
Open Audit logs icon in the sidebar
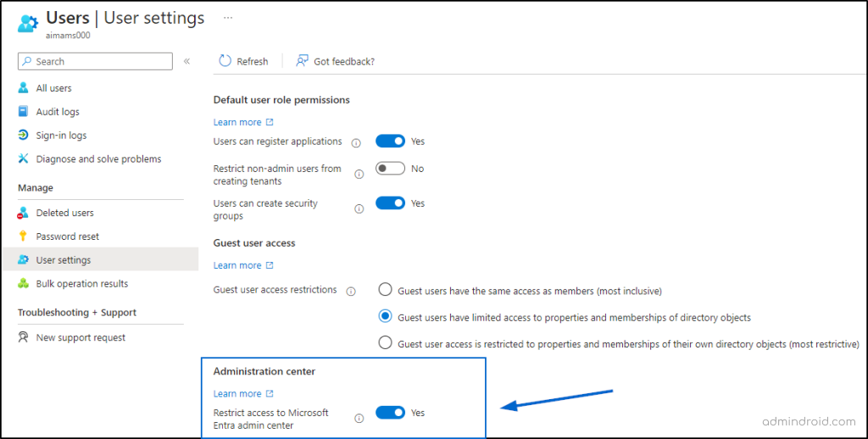click(x=23, y=112)
